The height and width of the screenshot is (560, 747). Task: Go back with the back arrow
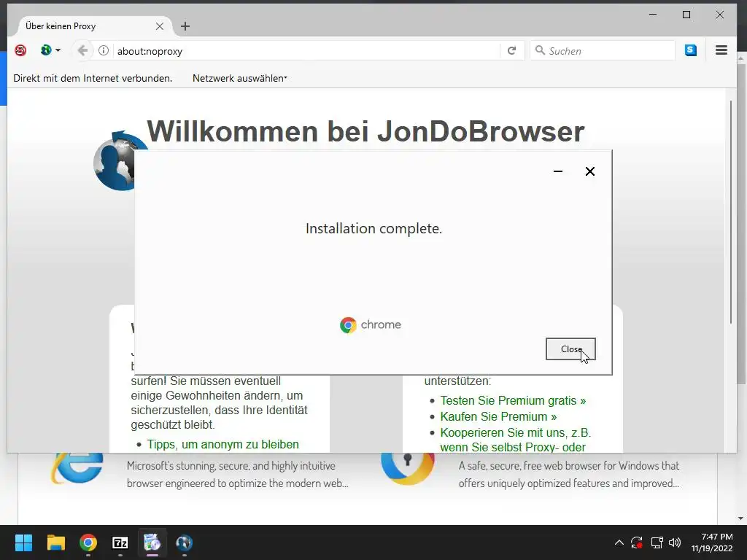tap(82, 50)
